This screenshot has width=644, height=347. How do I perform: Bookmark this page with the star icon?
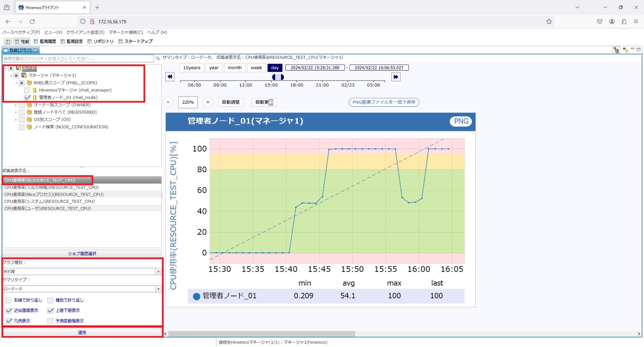pos(549,21)
